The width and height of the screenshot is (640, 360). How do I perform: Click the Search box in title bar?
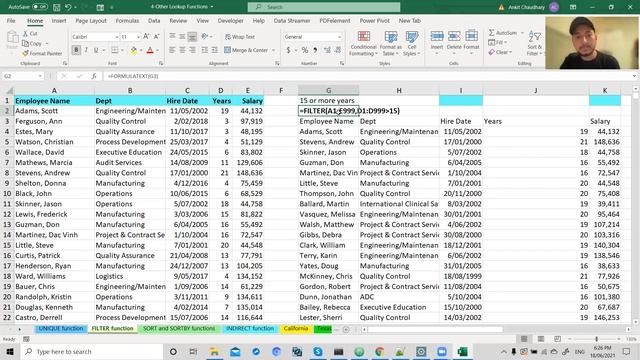pyautogui.click(x=324, y=7)
